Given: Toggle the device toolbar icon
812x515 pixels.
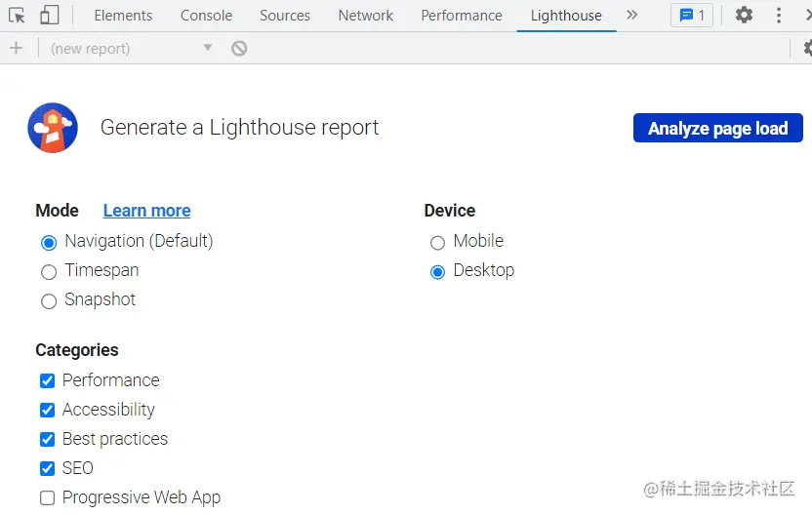Looking at the screenshot, I should coord(49,16).
